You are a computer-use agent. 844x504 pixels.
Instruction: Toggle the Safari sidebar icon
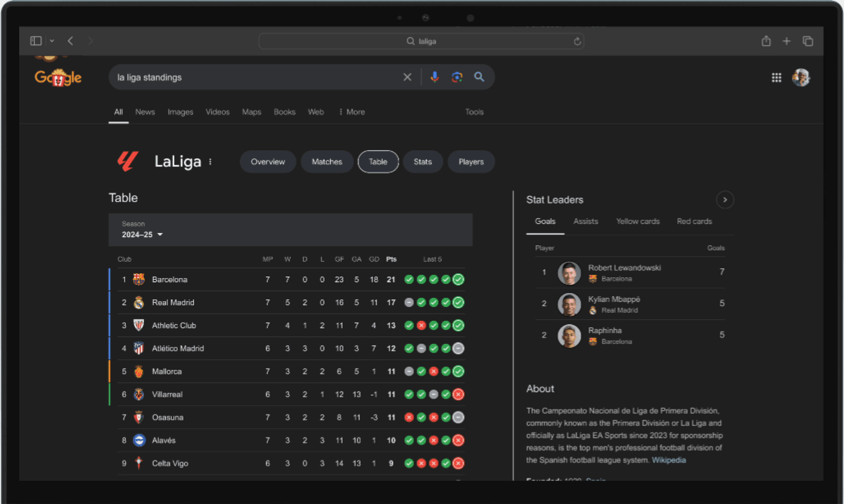tap(36, 41)
